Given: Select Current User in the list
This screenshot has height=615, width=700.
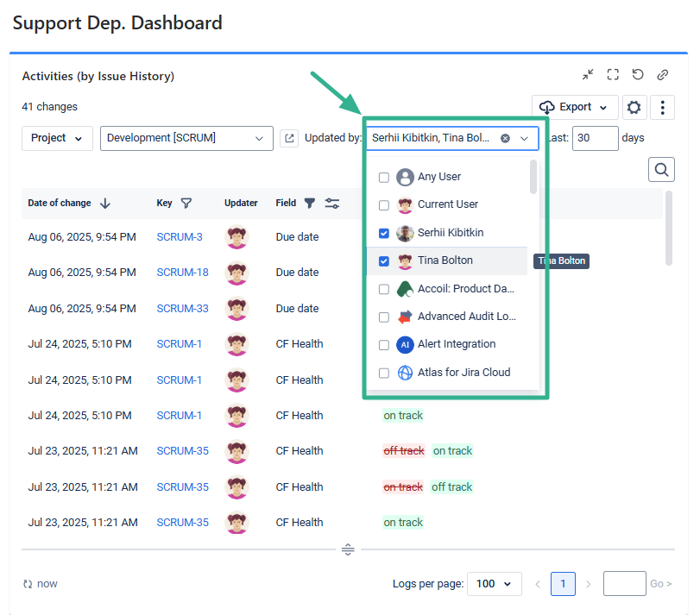Looking at the screenshot, I should click(x=447, y=204).
